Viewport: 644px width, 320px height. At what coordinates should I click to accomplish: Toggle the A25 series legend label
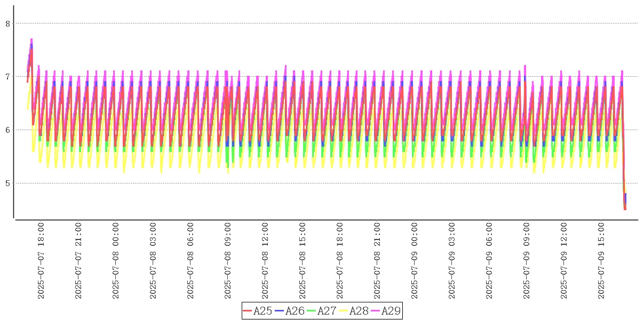pos(263,311)
